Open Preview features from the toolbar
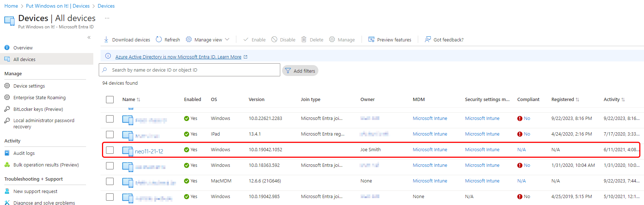Screen dimensions: 644x205 (390, 40)
